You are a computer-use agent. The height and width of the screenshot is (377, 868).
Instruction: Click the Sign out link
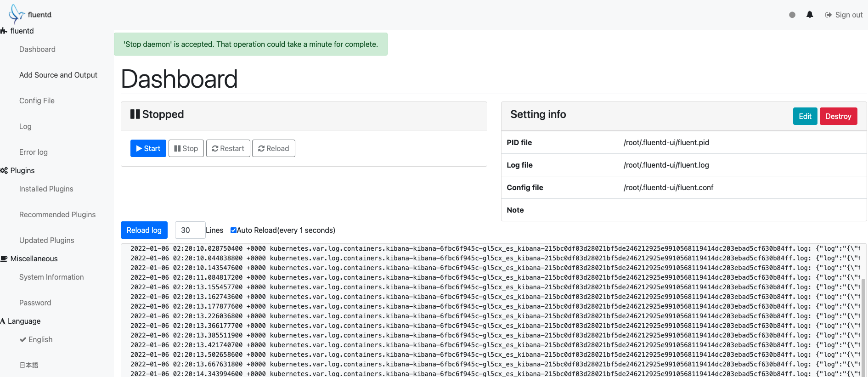844,15
